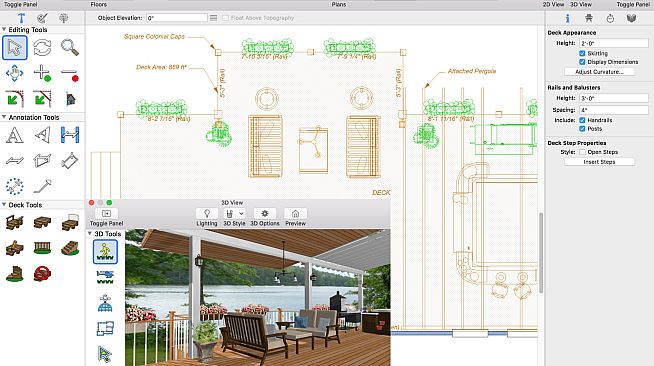Viewport: 654px width, 366px height.
Task: Select the callout arrow text tool
Action: pyautogui.click(x=42, y=135)
